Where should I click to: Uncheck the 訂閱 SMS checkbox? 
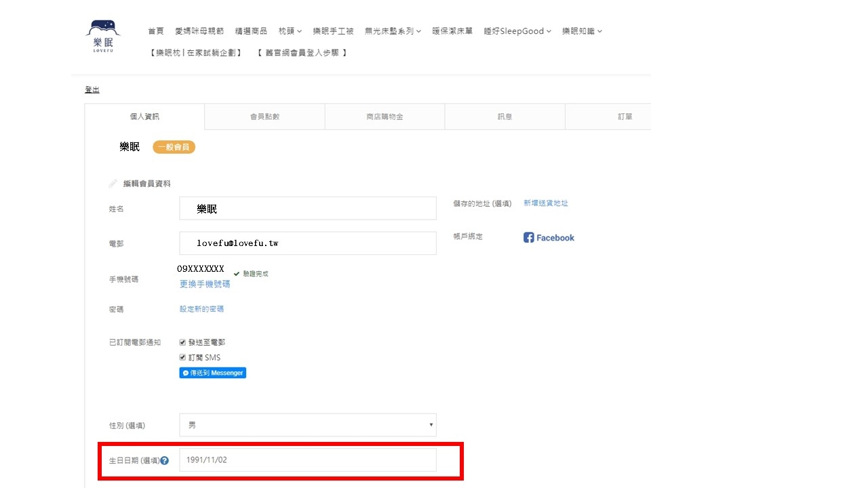pyautogui.click(x=182, y=357)
